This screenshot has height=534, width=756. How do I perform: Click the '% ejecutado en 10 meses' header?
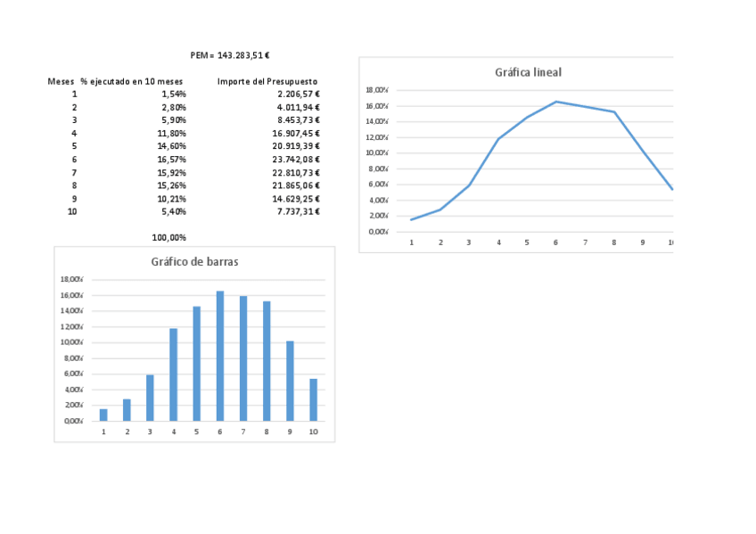tap(131, 81)
